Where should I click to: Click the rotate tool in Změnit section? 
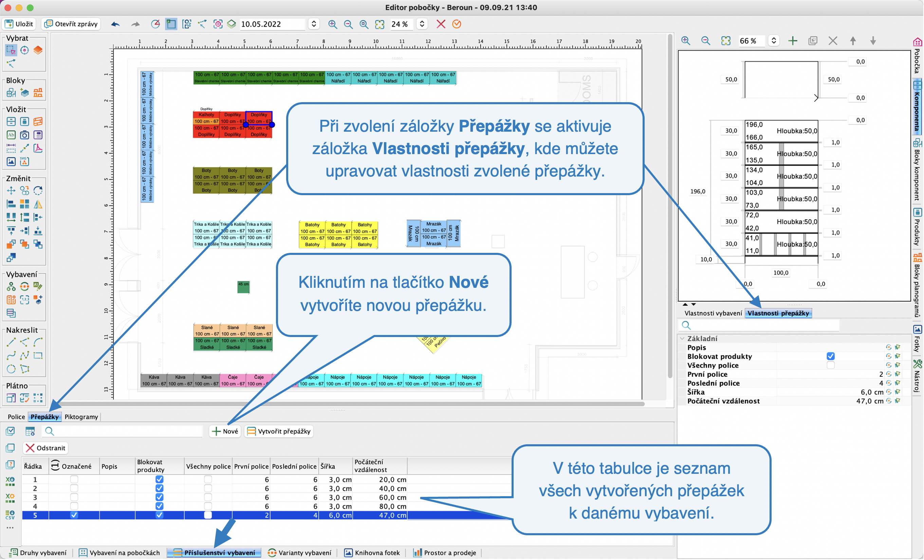point(38,191)
